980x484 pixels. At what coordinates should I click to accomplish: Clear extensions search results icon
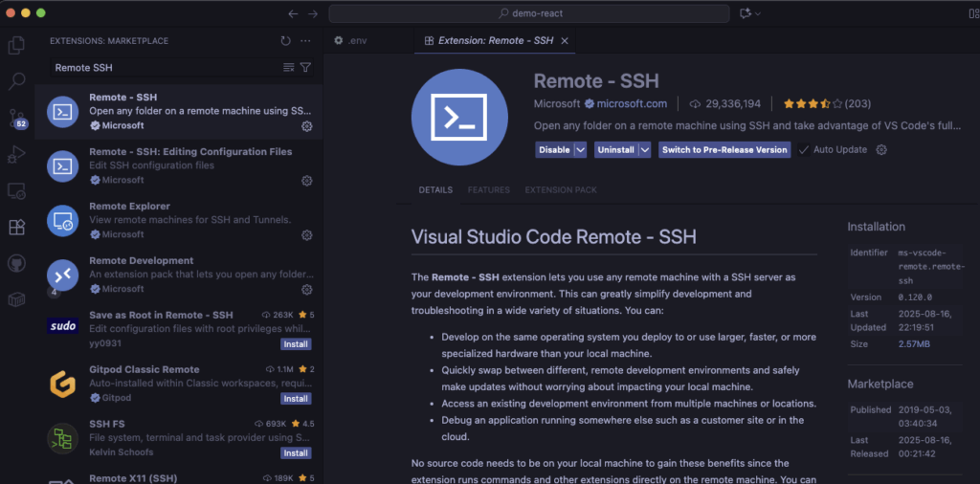289,68
